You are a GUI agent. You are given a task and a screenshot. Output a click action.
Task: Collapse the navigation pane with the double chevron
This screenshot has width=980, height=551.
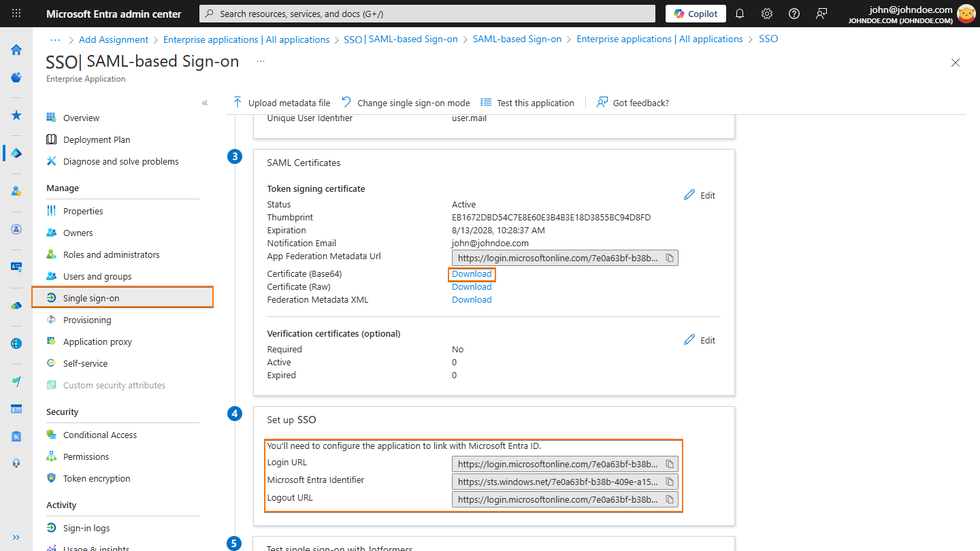tap(204, 102)
